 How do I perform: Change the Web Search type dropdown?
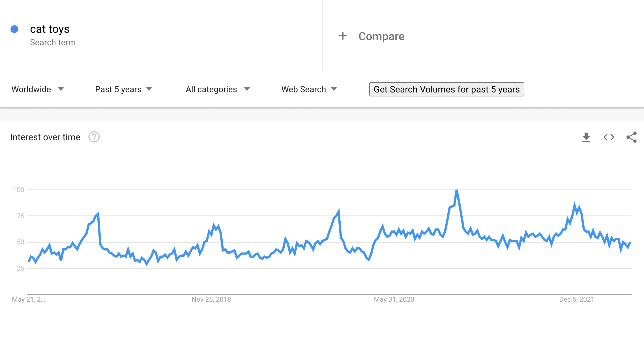[309, 89]
